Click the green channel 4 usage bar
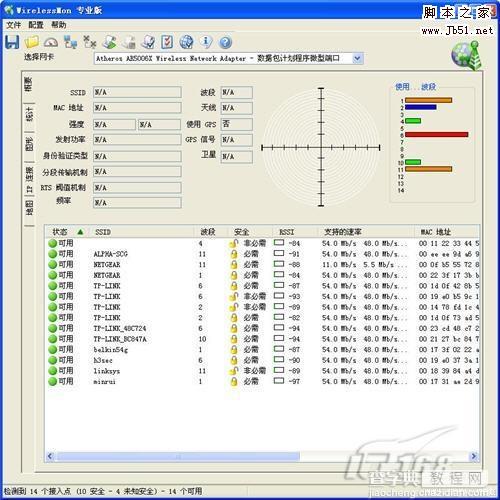 (x=413, y=121)
